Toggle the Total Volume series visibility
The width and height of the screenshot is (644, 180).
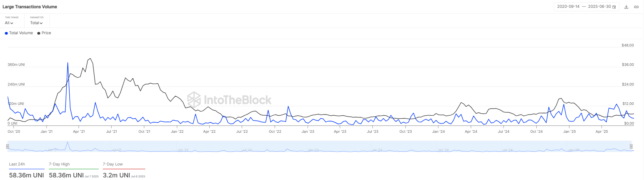(x=21, y=33)
